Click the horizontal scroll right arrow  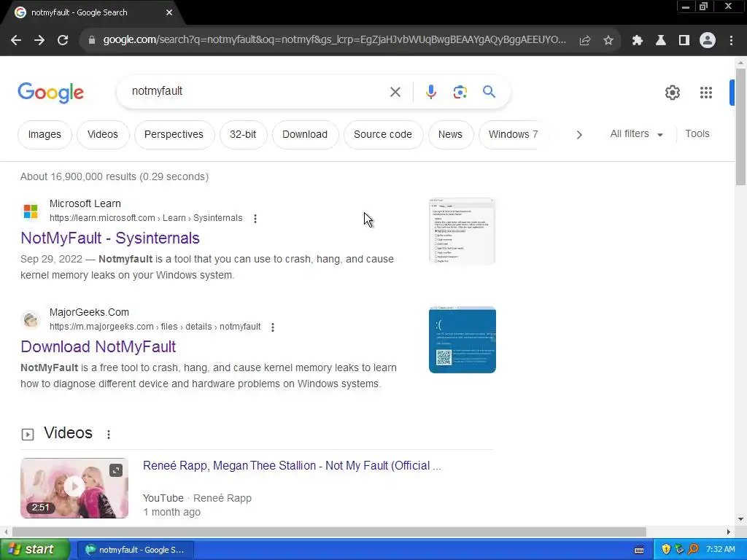pyautogui.click(x=728, y=532)
